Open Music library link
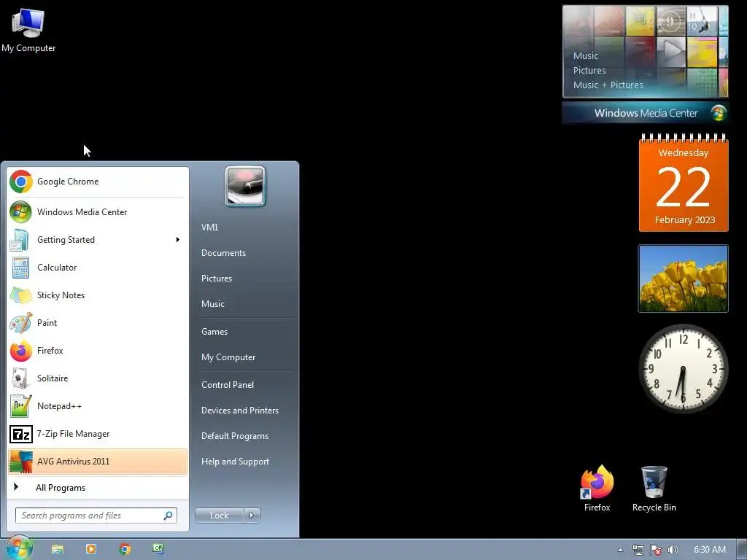Viewport: 747px width, 560px height. coord(212,304)
